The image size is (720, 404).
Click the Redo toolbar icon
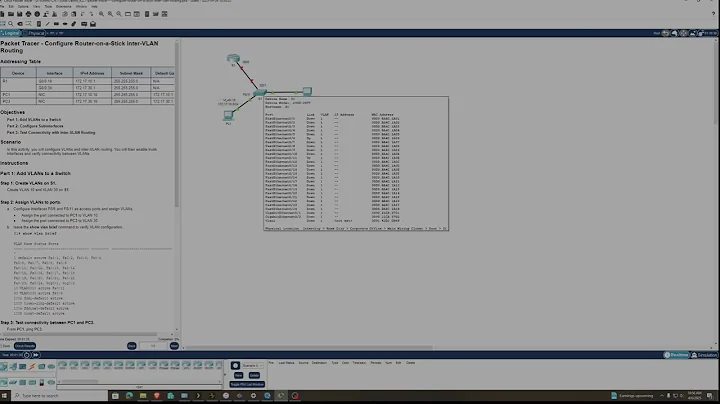(91, 14)
